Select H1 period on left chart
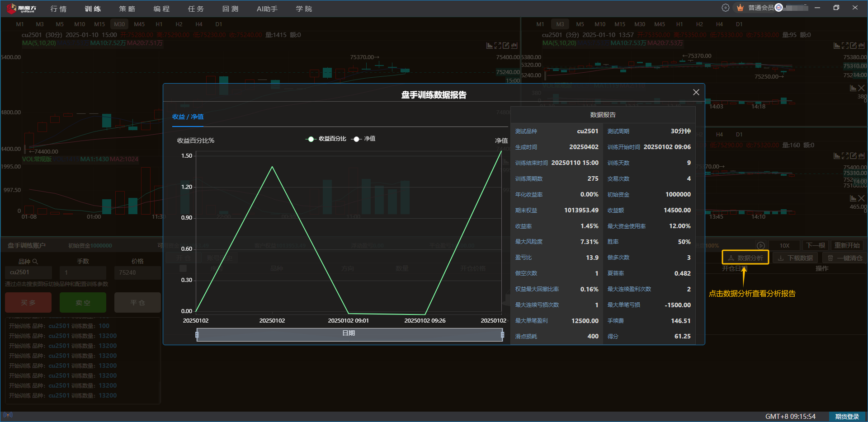 pyautogui.click(x=159, y=24)
